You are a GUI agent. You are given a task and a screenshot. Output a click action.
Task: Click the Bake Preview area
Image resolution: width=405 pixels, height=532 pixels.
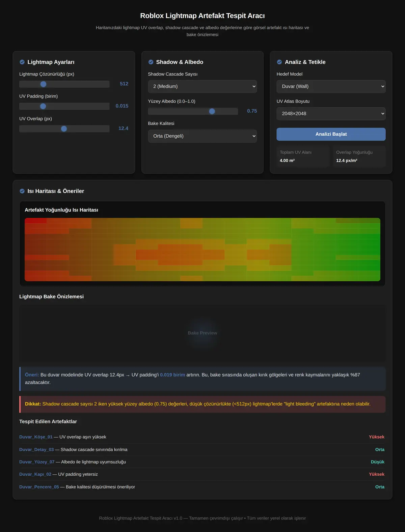(x=202, y=333)
